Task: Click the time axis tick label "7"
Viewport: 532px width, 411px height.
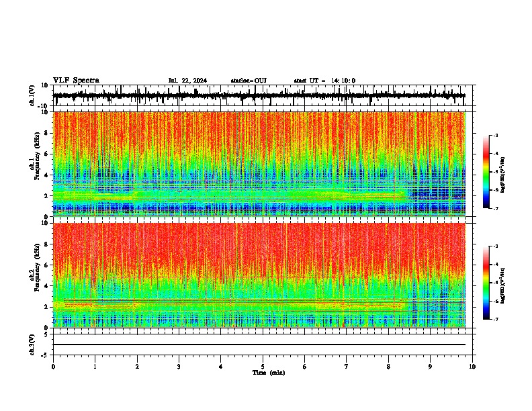Action: click(x=347, y=367)
